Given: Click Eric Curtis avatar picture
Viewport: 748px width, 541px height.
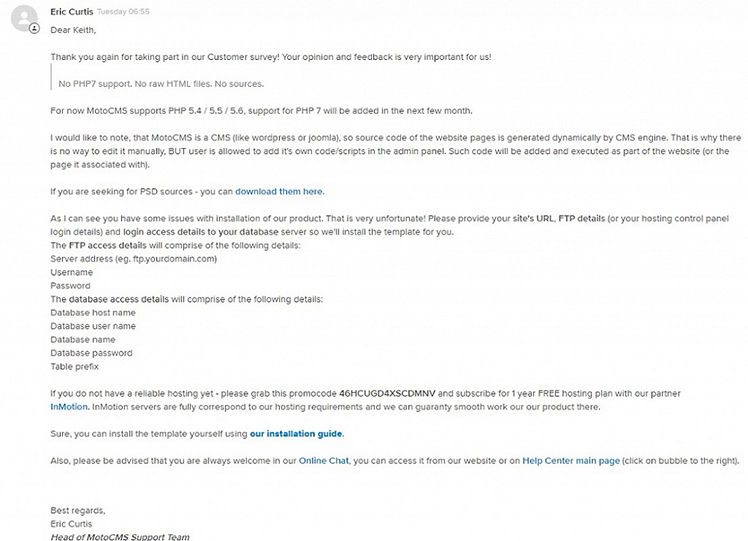Looking at the screenshot, I should (24, 18).
